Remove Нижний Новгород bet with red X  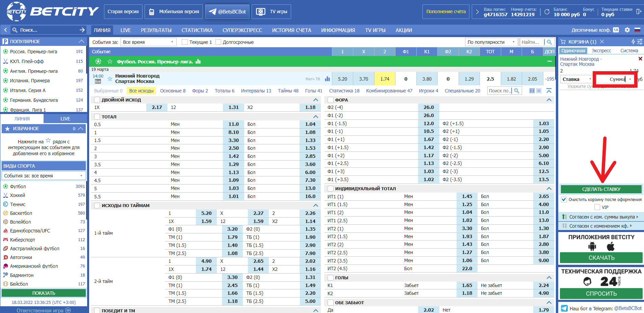click(x=640, y=59)
